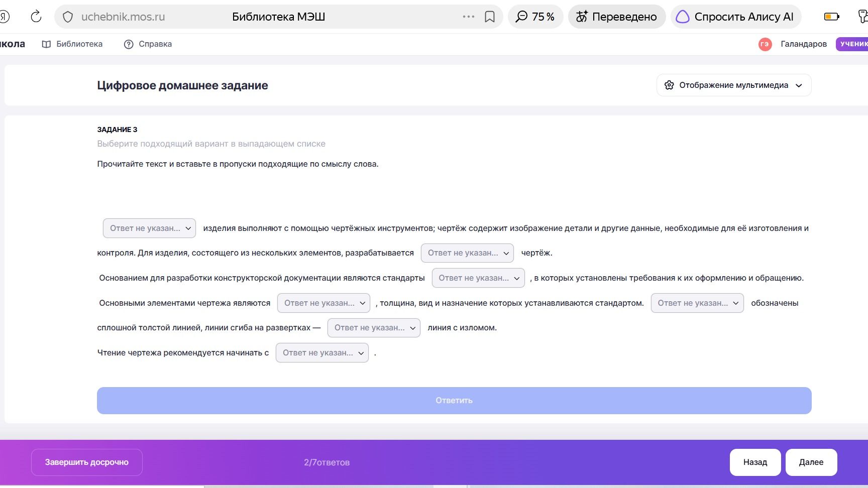This screenshot has height=488, width=868.
Task: Open the 75% zoom control
Action: [535, 17]
